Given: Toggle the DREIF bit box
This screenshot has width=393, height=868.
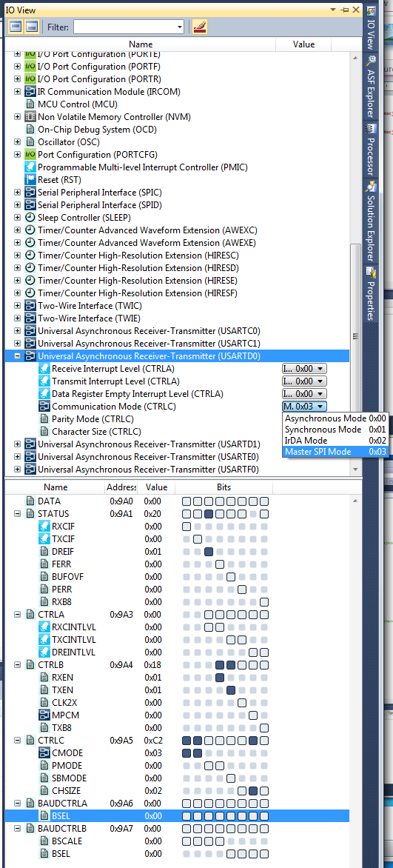Looking at the screenshot, I should 209,551.
